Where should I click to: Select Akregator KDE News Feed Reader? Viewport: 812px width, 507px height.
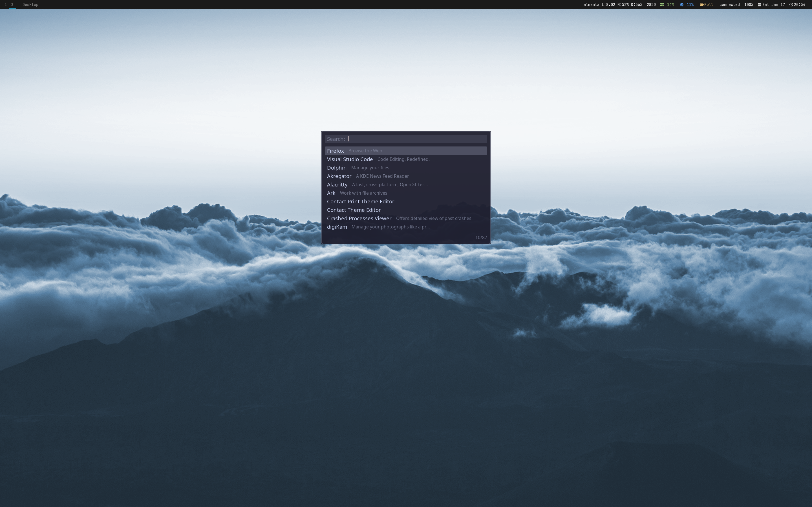pos(339,176)
